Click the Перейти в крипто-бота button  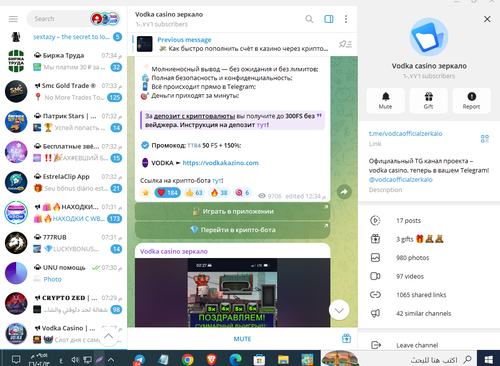(232, 230)
